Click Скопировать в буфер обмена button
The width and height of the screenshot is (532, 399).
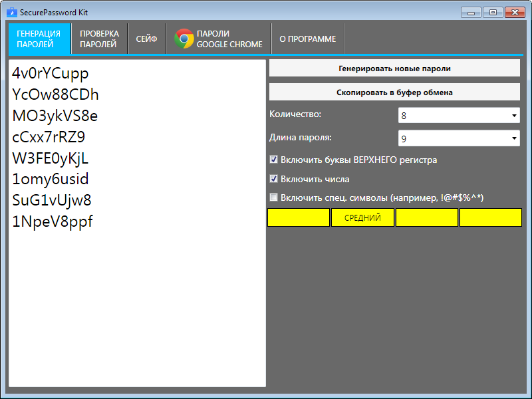click(x=394, y=92)
